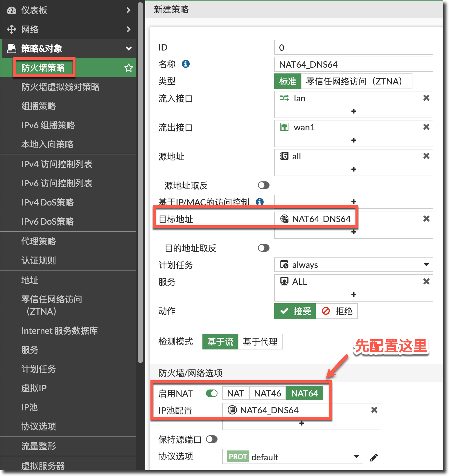The height and width of the screenshot is (476, 449).
Task: Click the sidebar vertical scrollbar
Action: [140, 183]
